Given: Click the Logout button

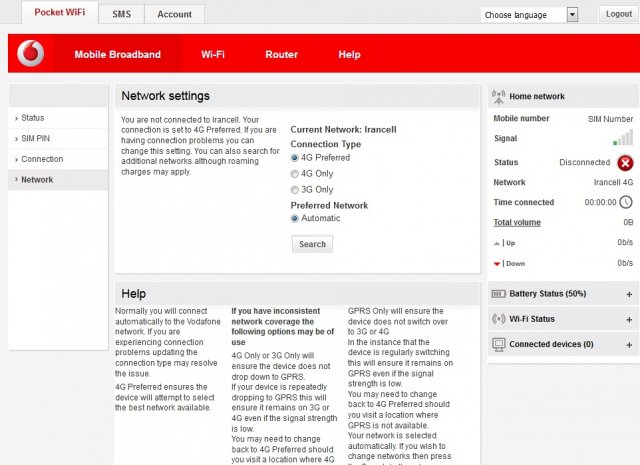Looking at the screenshot, I should coord(617,14).
